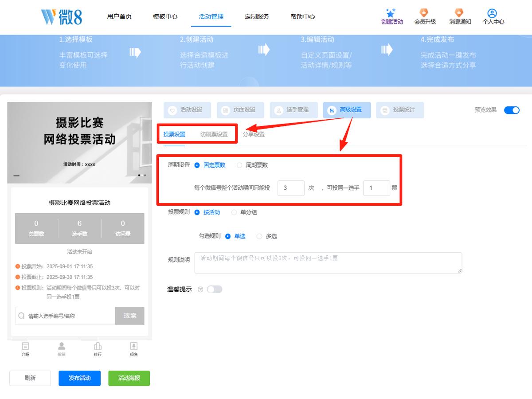Open 帮助中心 in top navigation

point(303,16)
